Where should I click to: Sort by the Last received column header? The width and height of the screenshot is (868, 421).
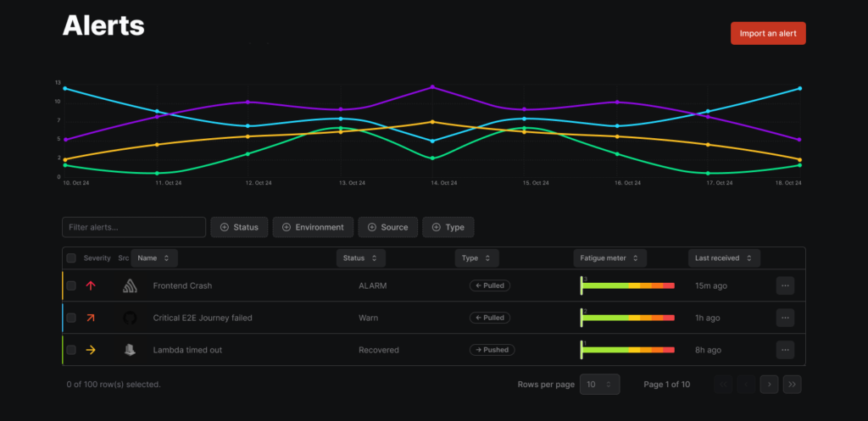(724, 258)
